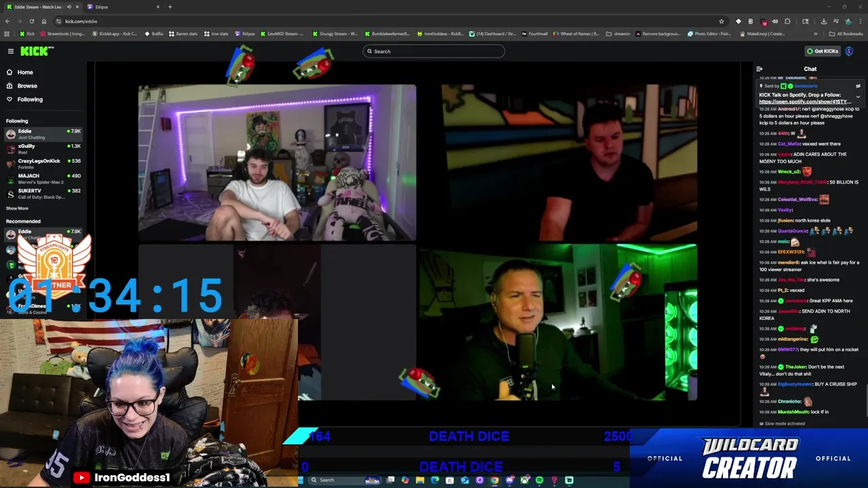This screenshot has width=868, height=488.
Task: Select the Eddie Stream browser tab
Action: pos(42,7)
